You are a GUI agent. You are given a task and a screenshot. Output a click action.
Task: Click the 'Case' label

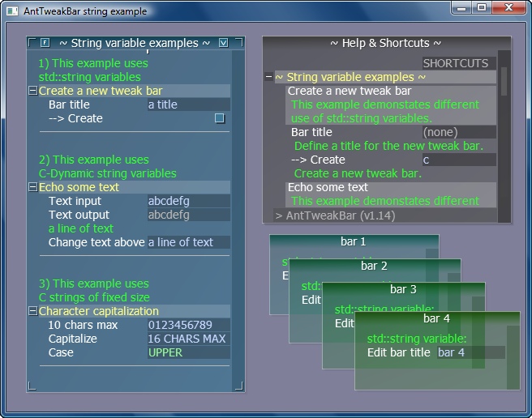click(x=61, y=352)
